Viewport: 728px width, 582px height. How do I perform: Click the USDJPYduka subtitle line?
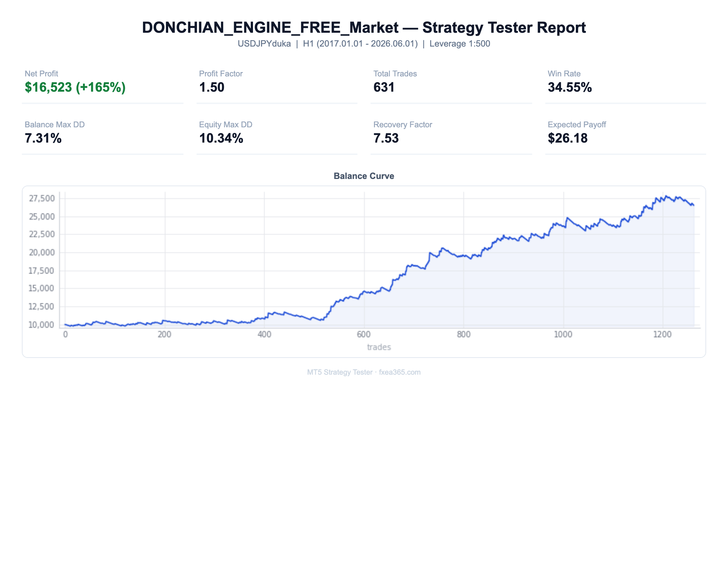364,44
